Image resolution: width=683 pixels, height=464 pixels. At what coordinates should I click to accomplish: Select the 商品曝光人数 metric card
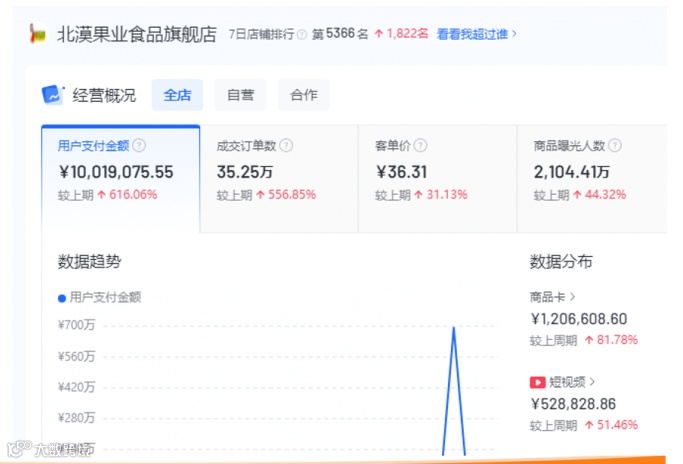[592, 179]
